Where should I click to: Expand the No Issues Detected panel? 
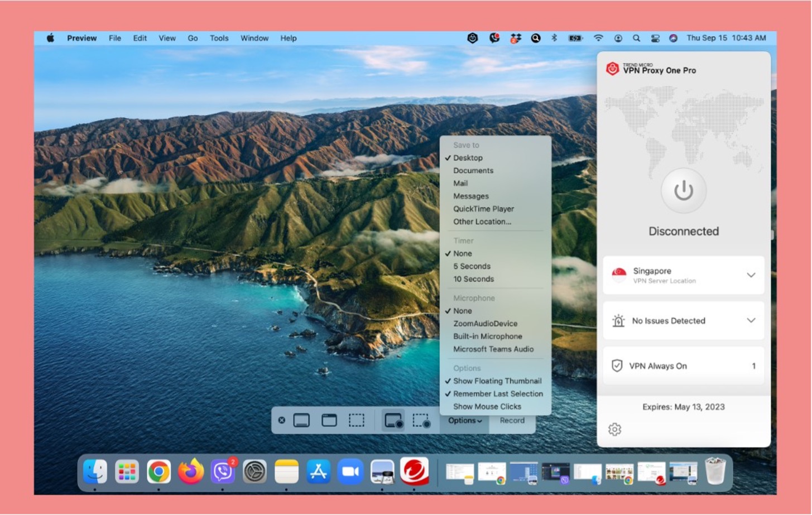[751, 321]
